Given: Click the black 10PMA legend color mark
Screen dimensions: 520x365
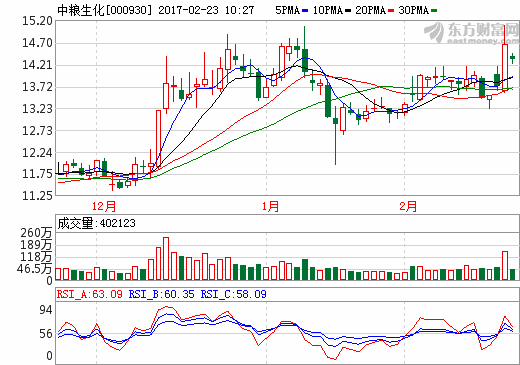Looking at the screenshot, I should 348,11.
